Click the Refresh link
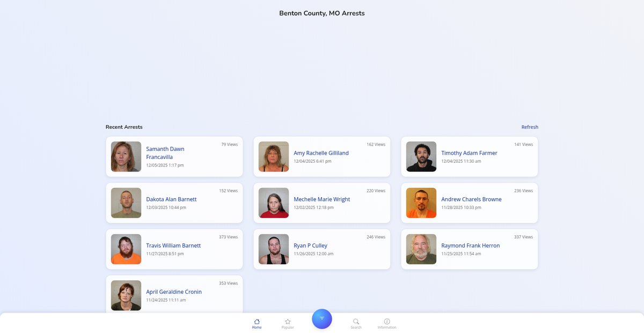Screen dimensions: 644x333 tap(530, 127)
